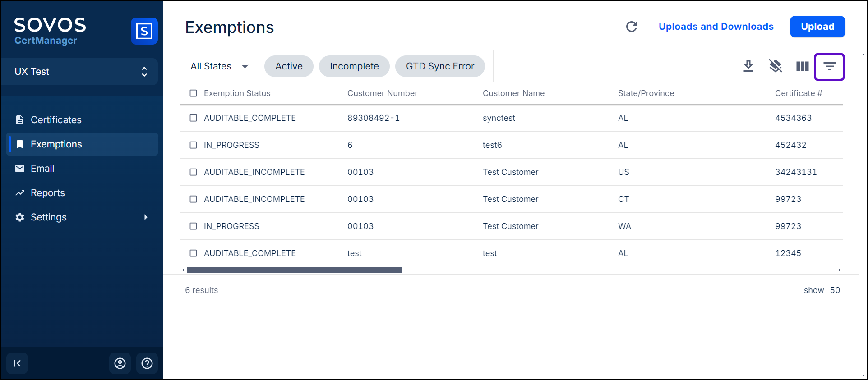The width and height of the screenshot is (868, 380).
Task: Expand the Settings submenu in the sidebar
Action: [146, 217]
